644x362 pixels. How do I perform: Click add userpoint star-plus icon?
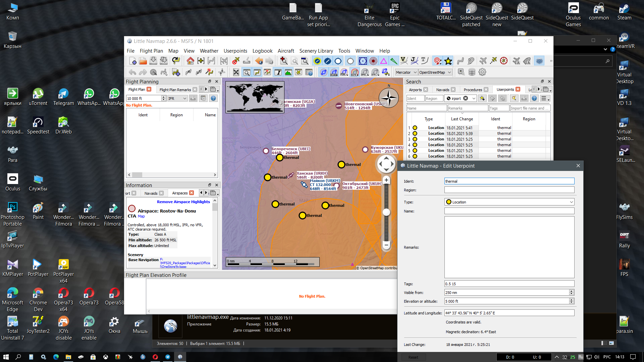pos(482,98)
